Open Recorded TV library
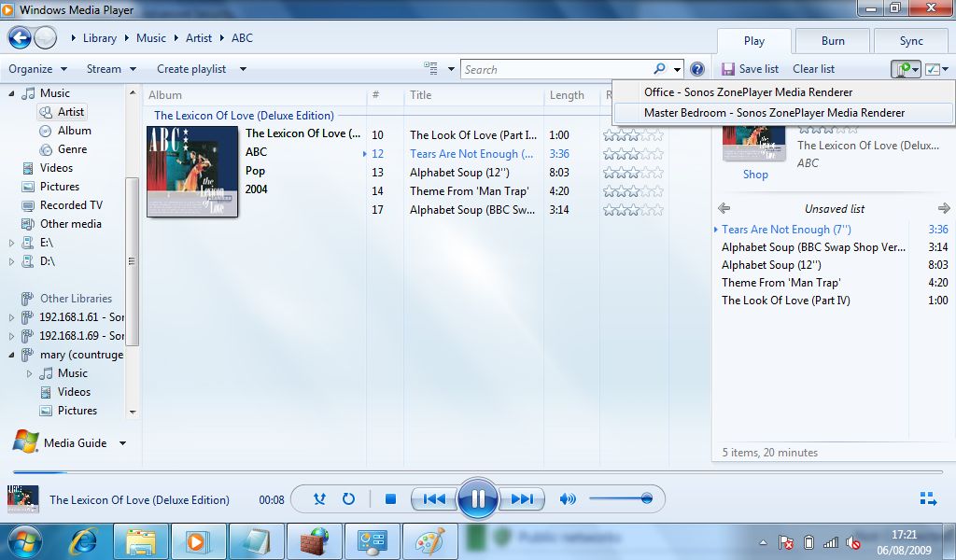The height and width of the screenshot is (560, 956). [71, 205]
